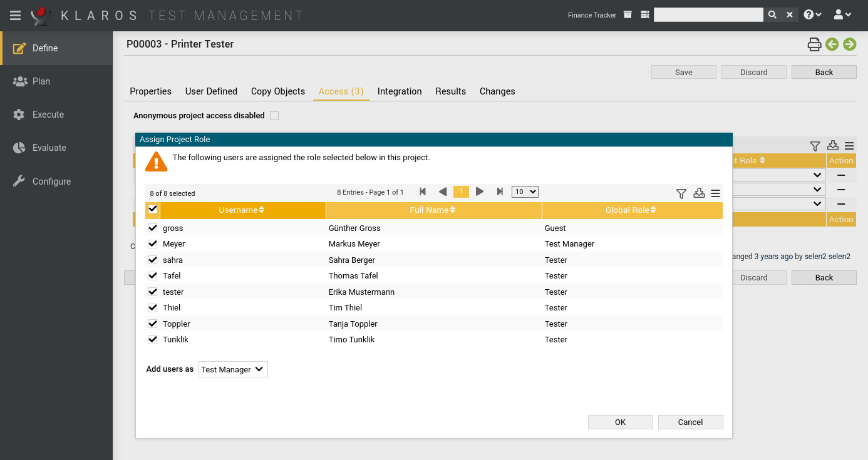
Task: Clear the search field using the X icon
Action: click(x=788, y=14)
